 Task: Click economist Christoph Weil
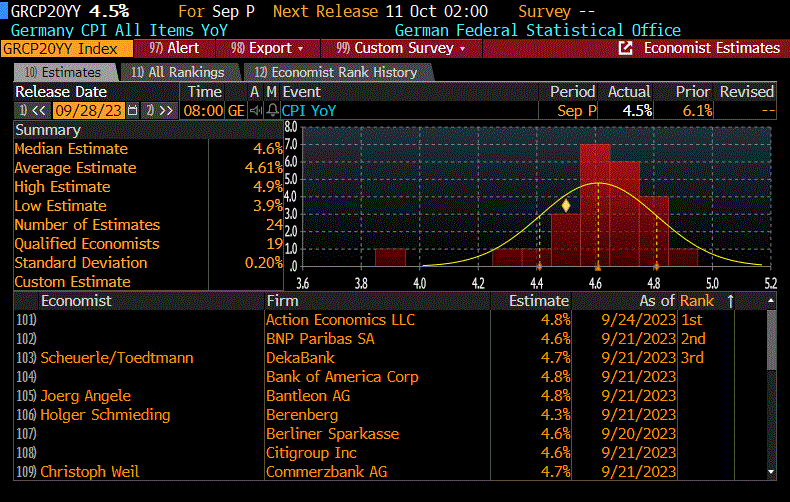[90, 472]
